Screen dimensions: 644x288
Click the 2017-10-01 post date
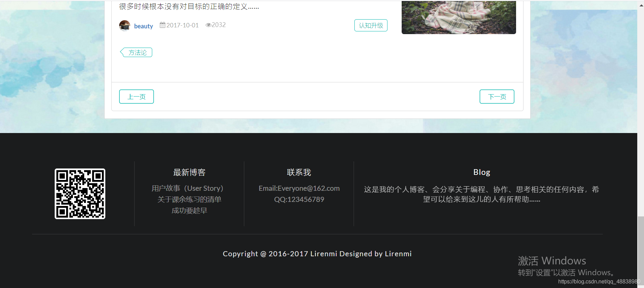click(182, 25)
